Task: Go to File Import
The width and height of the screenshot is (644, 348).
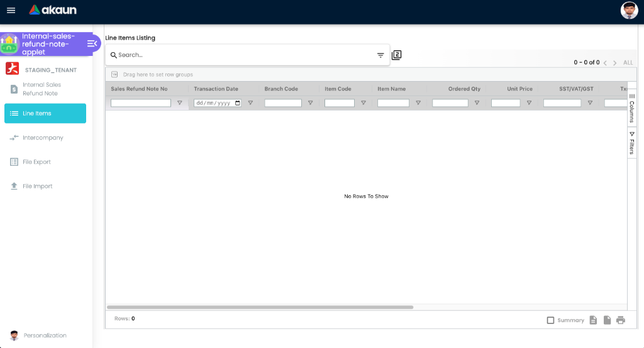Action: point(45,186)
